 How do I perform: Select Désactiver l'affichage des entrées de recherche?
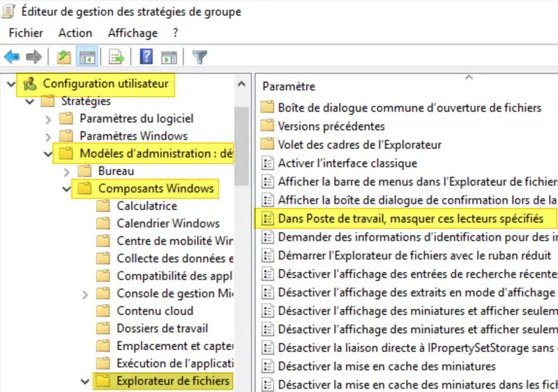417,274
